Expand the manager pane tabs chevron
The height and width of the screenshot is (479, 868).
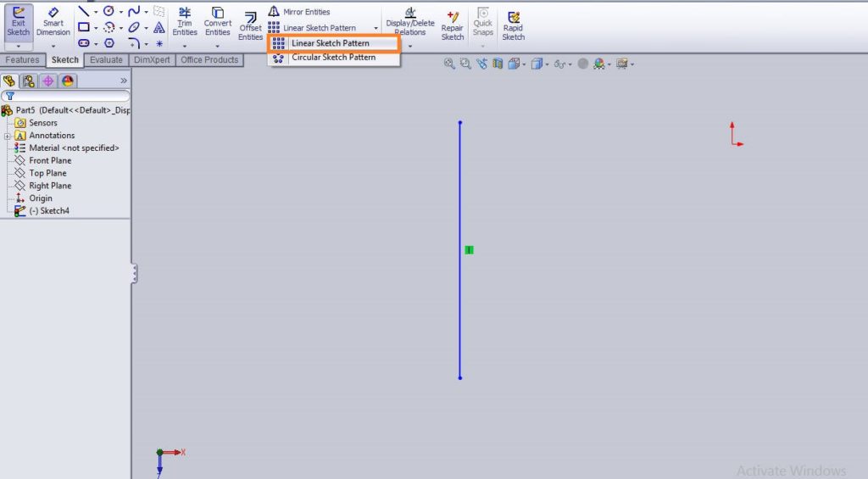click(124, 81)
